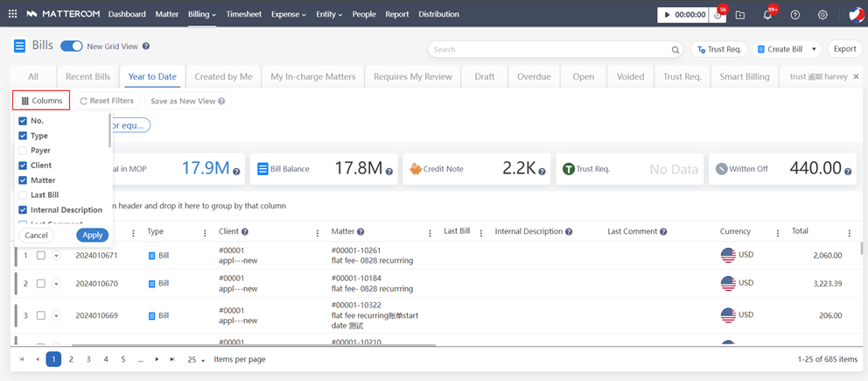Uncheck the Internal Description column checkbox
The image size is (868, 381).
(x=23, y=210)
